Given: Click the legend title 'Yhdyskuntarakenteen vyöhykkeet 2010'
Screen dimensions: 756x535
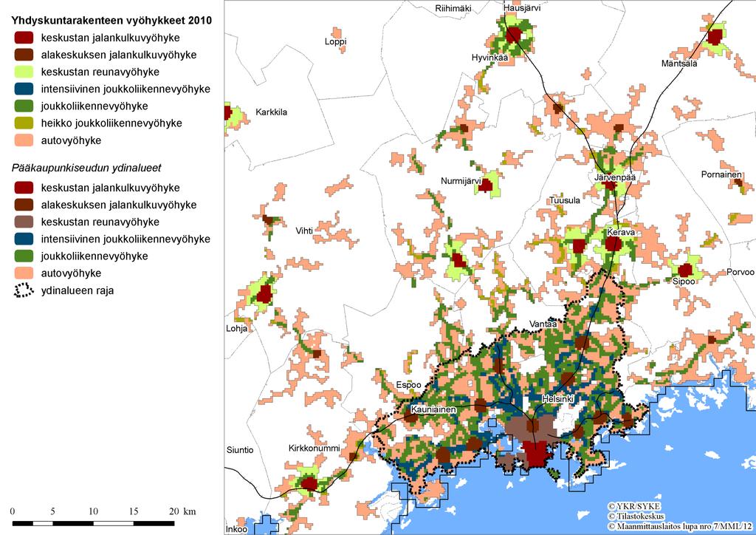Looking at the screenshot, I should (111, 20).
